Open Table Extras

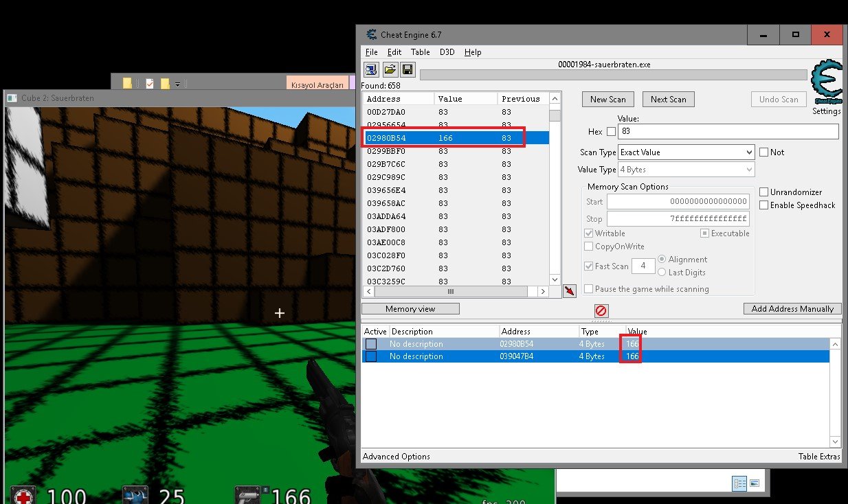click(819, 457)
